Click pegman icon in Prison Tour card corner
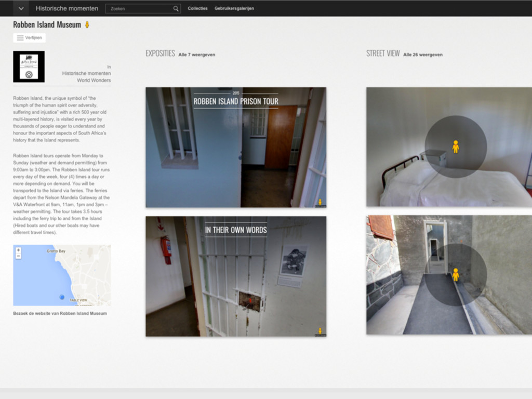This screenshot has height=399, width=532. tap(320, 203)
